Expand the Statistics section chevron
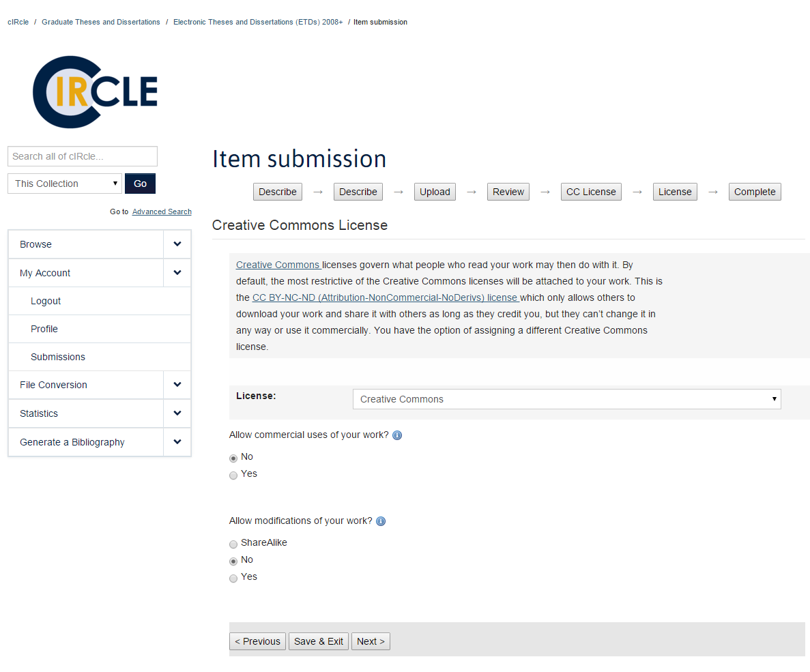The image size is (810, 672). click(x=177, y=413)
